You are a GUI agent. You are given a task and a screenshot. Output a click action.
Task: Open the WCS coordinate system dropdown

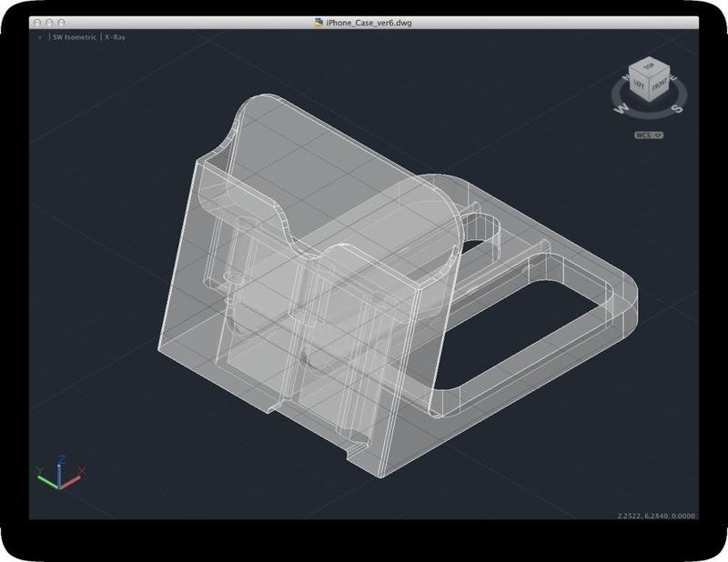(x=649, y=134)
